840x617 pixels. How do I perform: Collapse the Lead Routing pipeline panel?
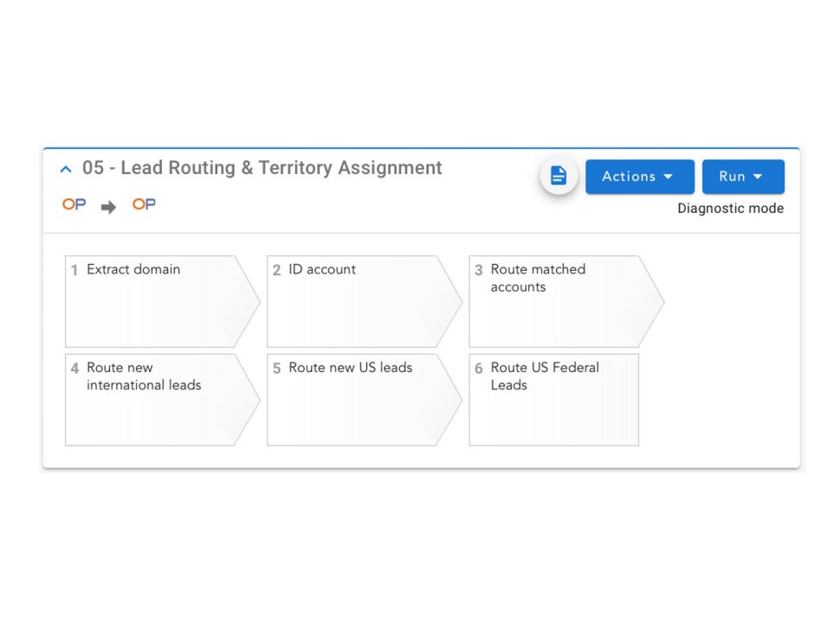(66, 169)
